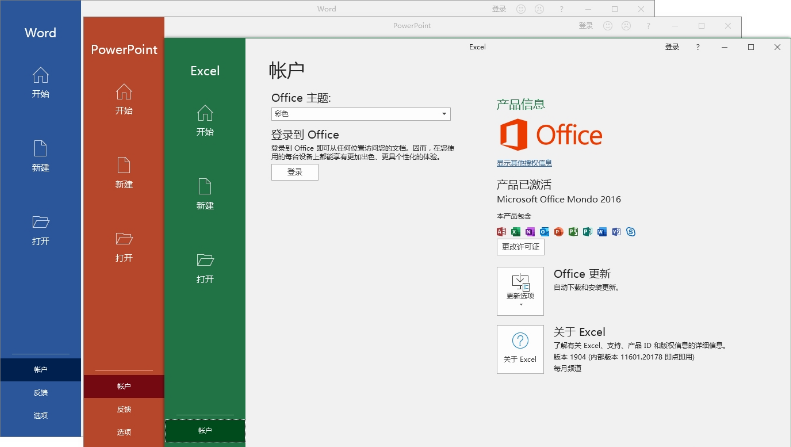Close the Excel window
Viewport: 791px width, 447px height.
[x=777, y=47]
